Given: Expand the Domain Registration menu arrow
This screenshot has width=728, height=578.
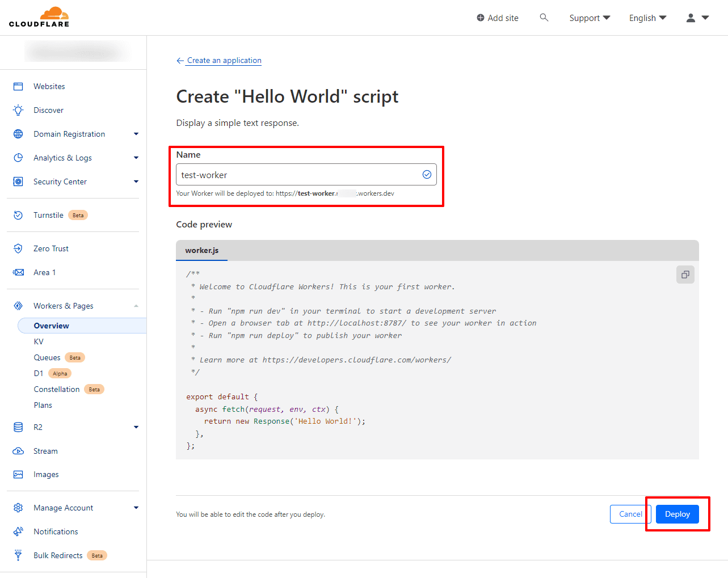Looking at the screenshot, I should pyautogui.click(x=136, y=134).
